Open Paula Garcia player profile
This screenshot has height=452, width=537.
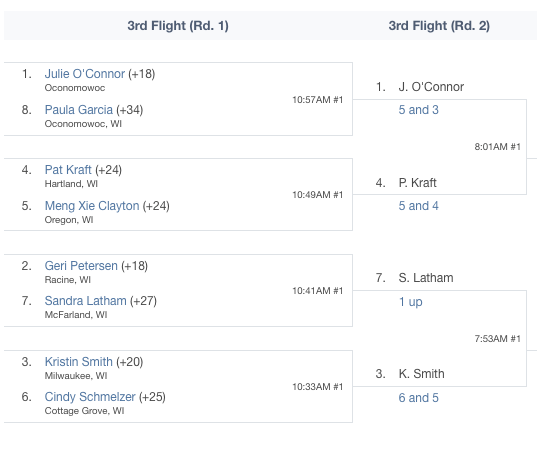pyautogui.click(x=79, y=110)
